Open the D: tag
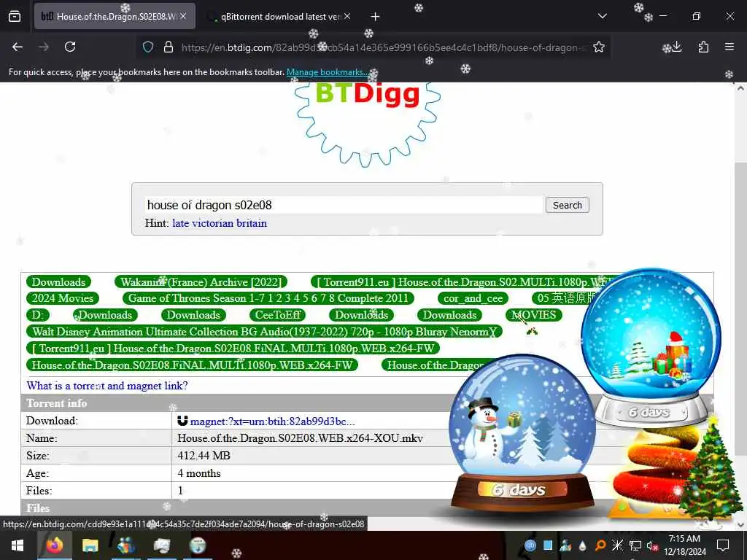The width and height of the screenshot is (747, 560). (x=38, y=315)
